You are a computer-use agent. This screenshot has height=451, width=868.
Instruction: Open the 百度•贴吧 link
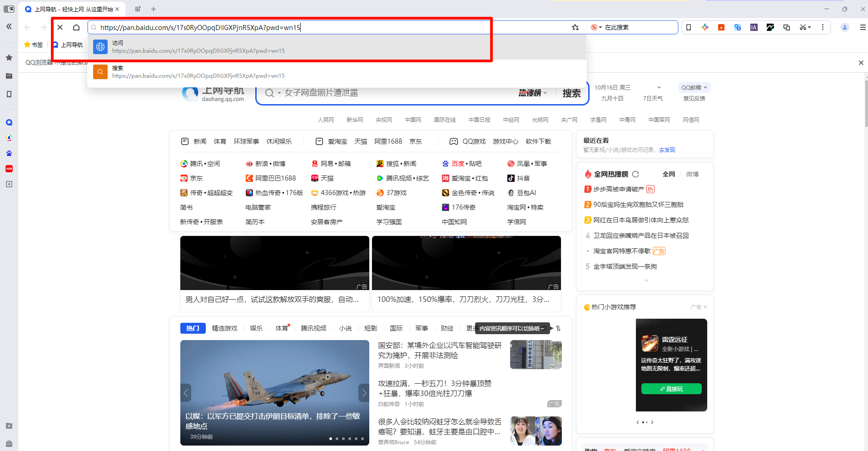click(x=462, y=164)
